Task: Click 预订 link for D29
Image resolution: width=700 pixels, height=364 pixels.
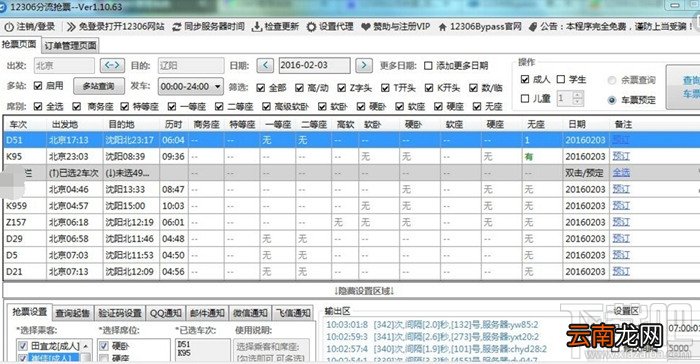Action: pos(621,238)
